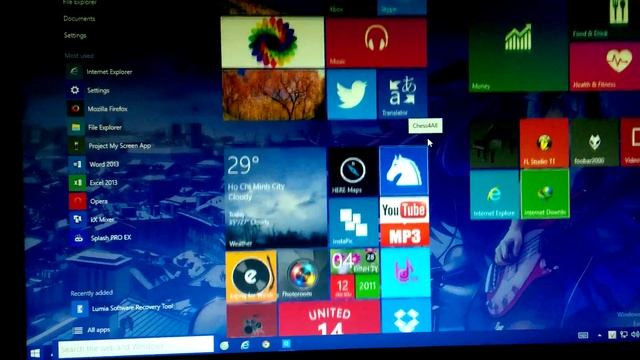Launch the Chess4All horse tile

(404, 171)
